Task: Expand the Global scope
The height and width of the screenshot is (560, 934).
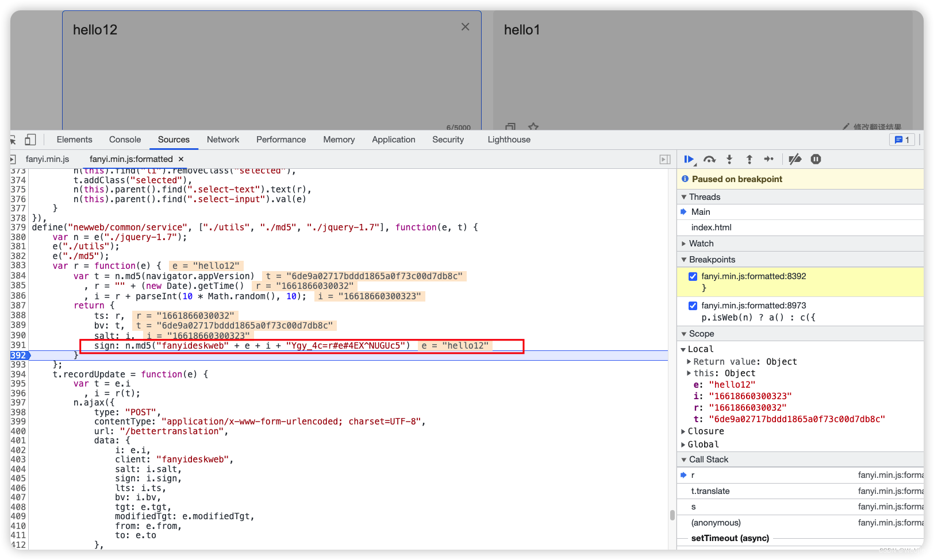Action: coord(683,445)
